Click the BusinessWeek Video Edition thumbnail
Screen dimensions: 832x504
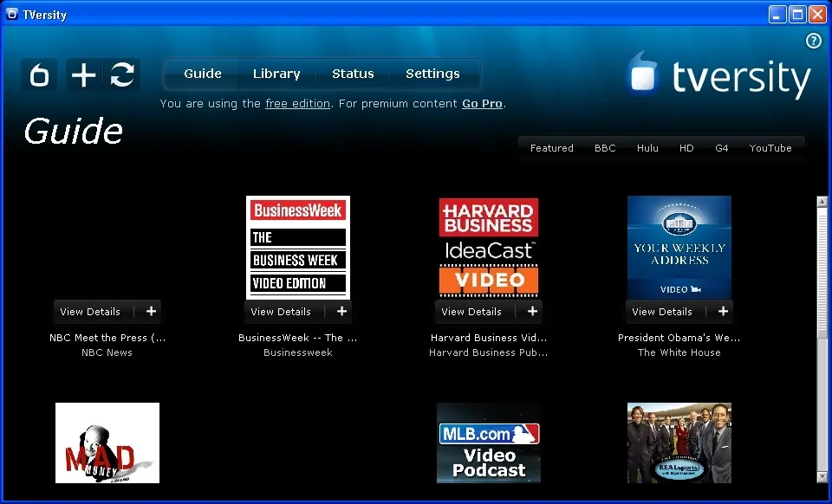(x=297, y=248)
